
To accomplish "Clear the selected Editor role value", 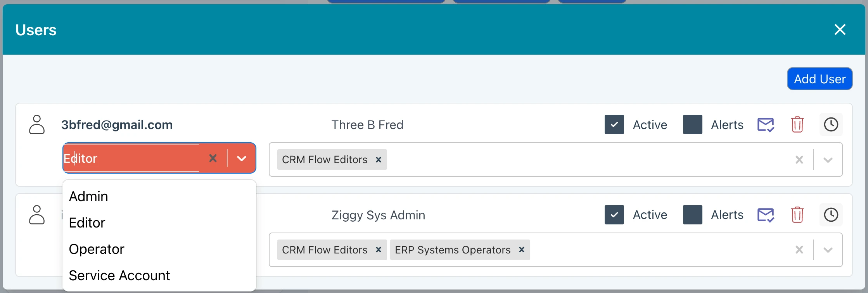I will click(x=213, y=158).
